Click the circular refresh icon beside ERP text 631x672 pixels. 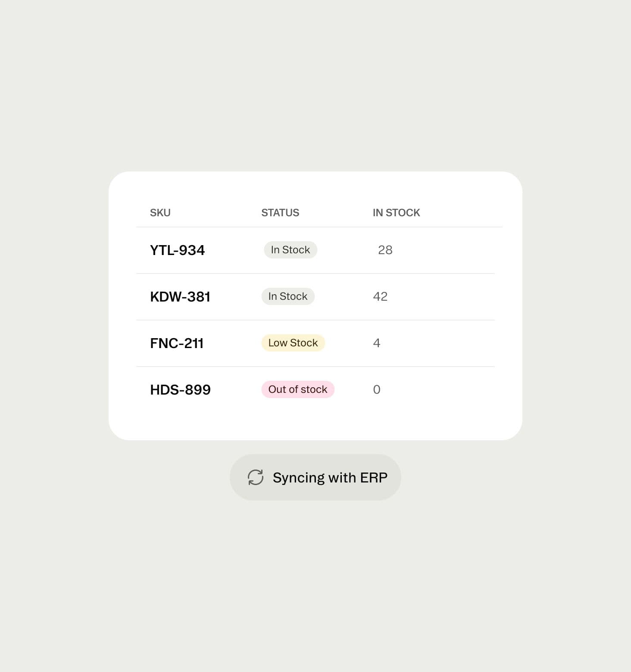tap(255, 477)
